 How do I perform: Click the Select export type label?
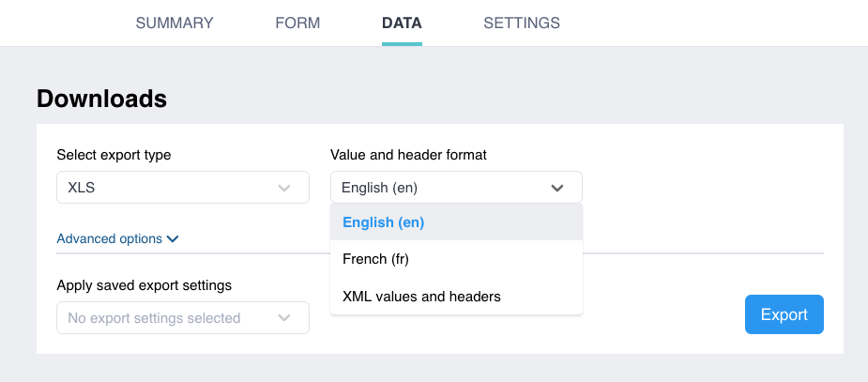[x=114, y=155]
